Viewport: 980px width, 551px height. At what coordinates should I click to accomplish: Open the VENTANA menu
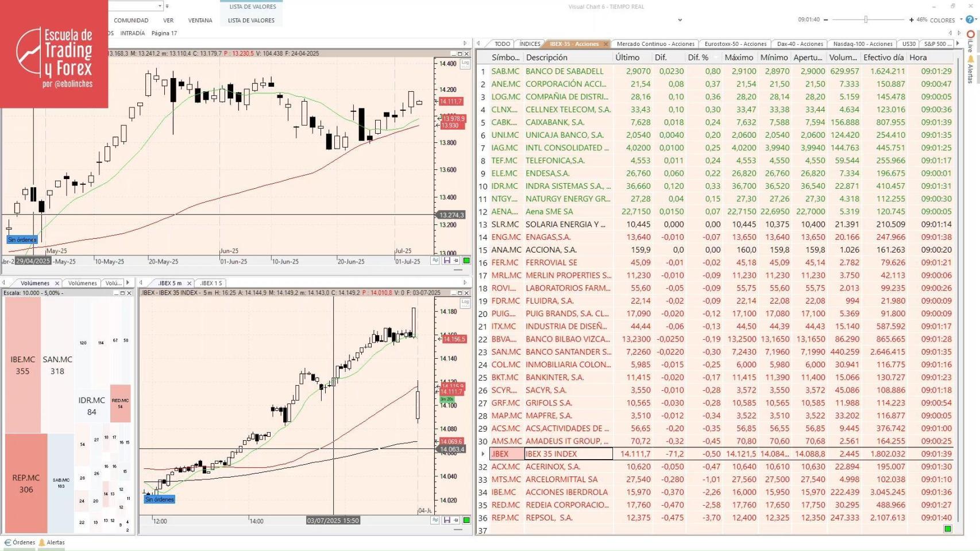200,20
